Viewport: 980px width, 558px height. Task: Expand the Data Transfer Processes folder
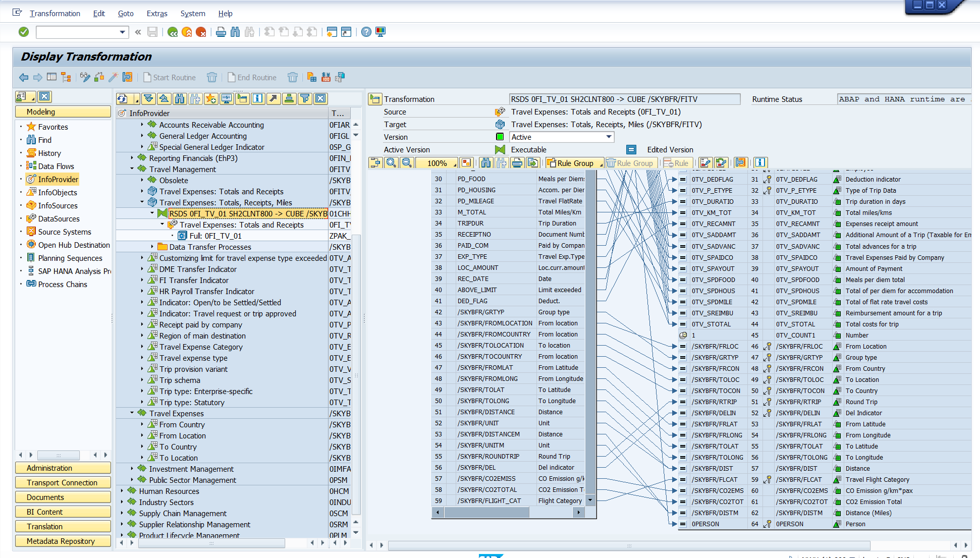click(x=152, y=247)
